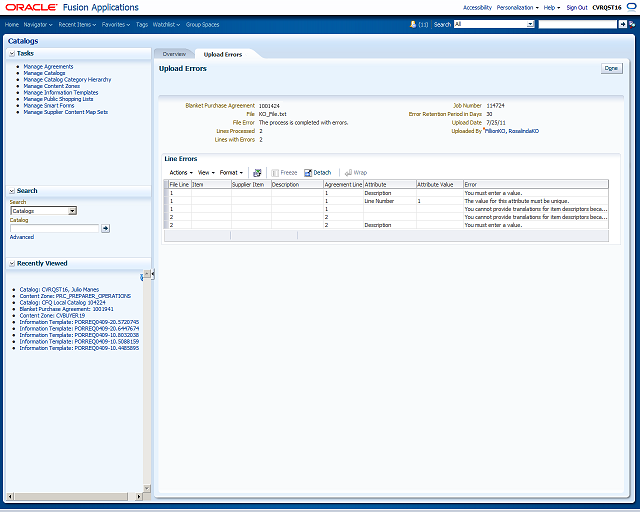
Task: Switch to the Overview tab
Action: click(174, 54)
